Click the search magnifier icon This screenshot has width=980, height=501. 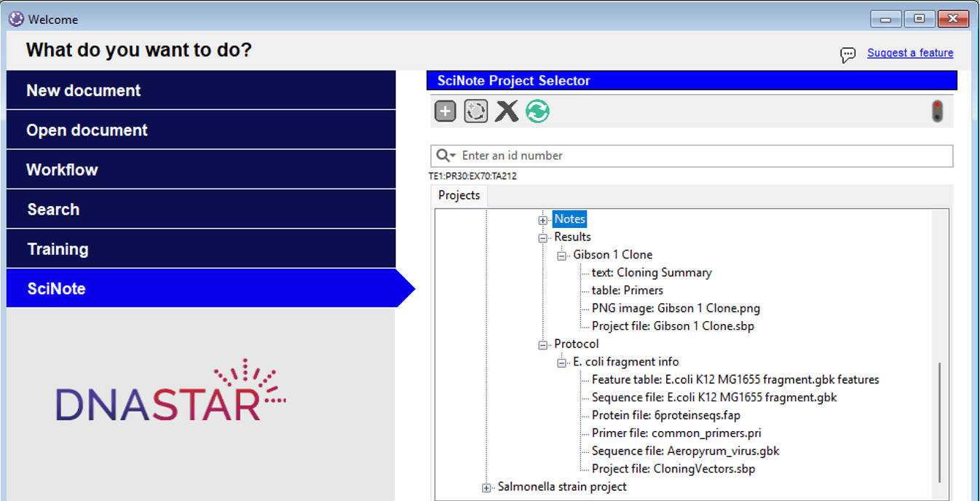pos(443,155)
